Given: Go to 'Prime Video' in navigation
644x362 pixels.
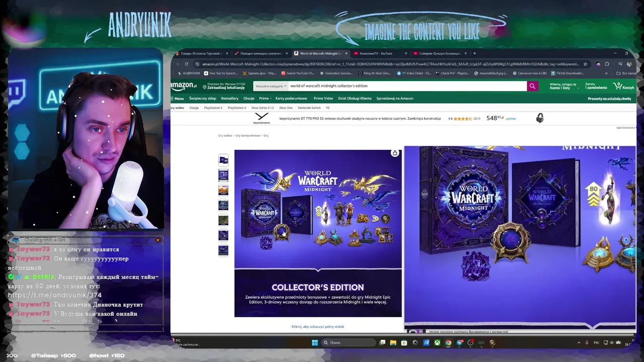Looking at the screenshot, I should [x=323, y=99].
